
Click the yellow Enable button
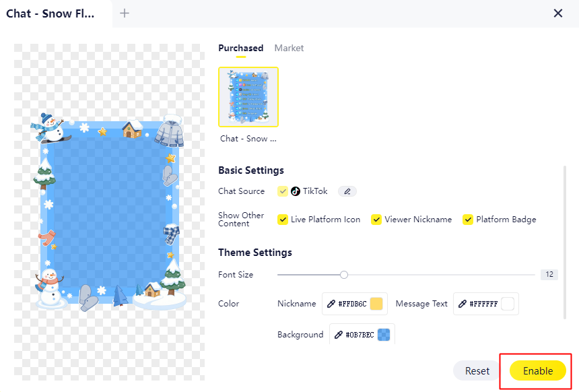[x=538, y=371]
